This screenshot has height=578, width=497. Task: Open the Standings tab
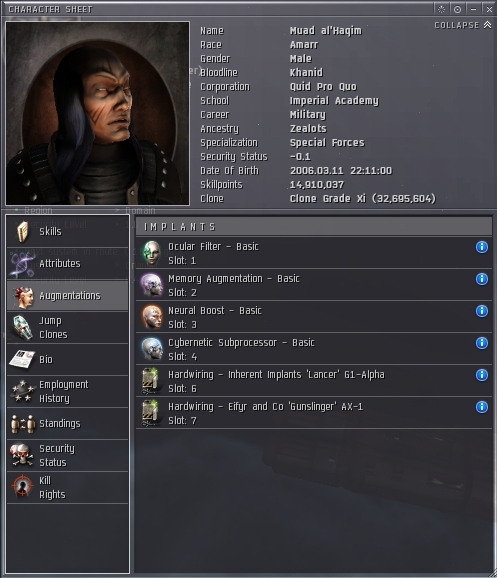[67, 424]
